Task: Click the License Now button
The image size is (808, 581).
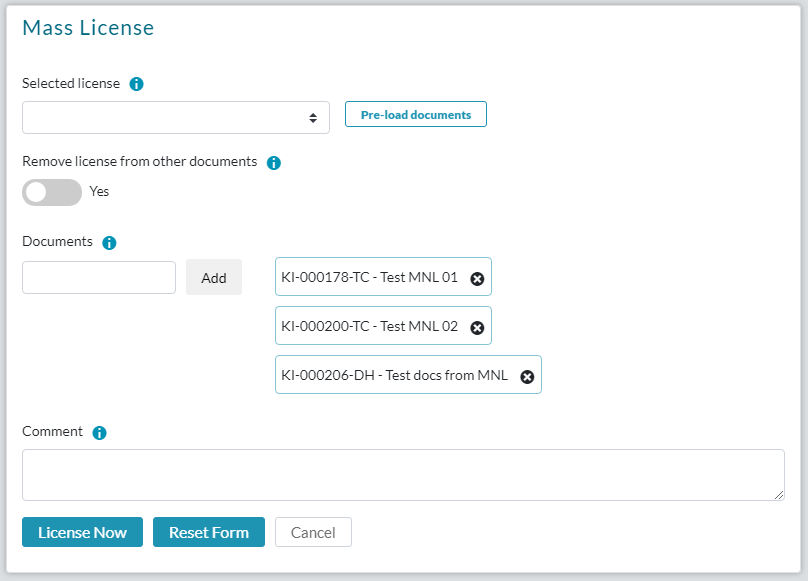Action: coord(82,532)
